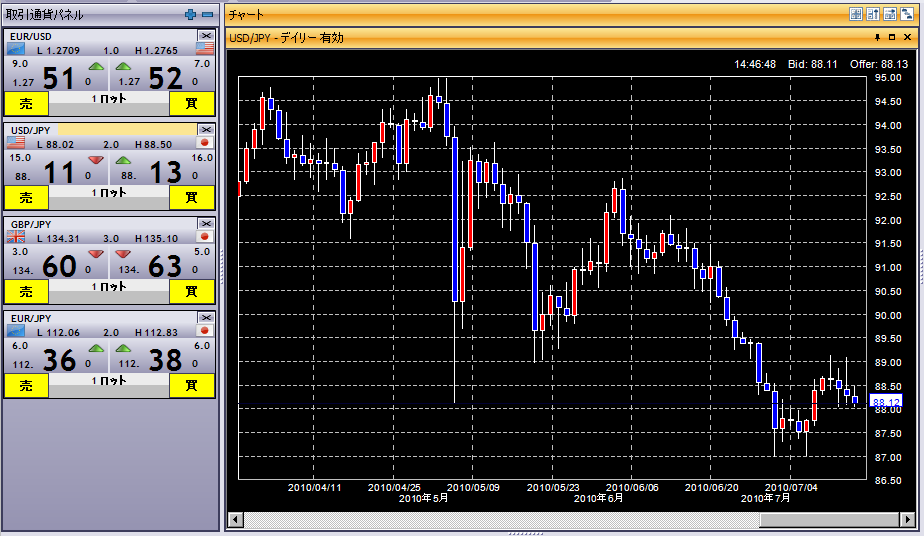Remove the GBP/JPY currency tile
Screen dimensions: 924x536
coord(205,223)
